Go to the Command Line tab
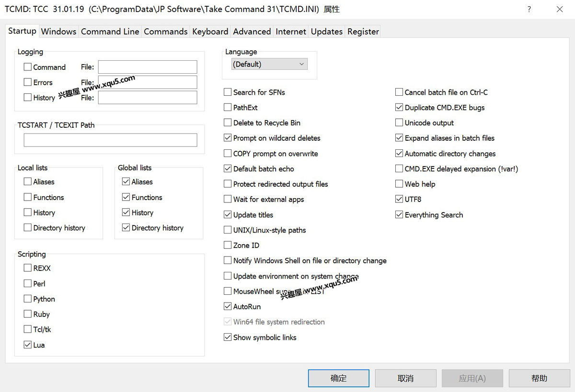The height and width of the screenshot is (392, 575). 110,32
